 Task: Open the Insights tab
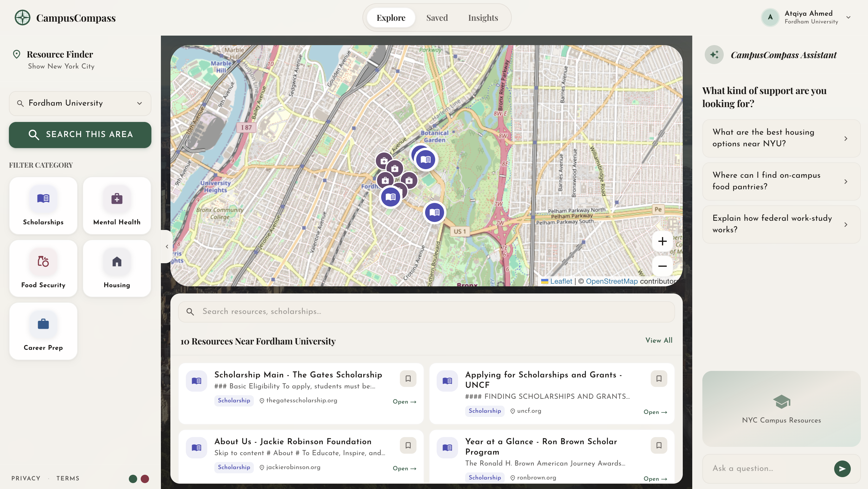point(483,18)
